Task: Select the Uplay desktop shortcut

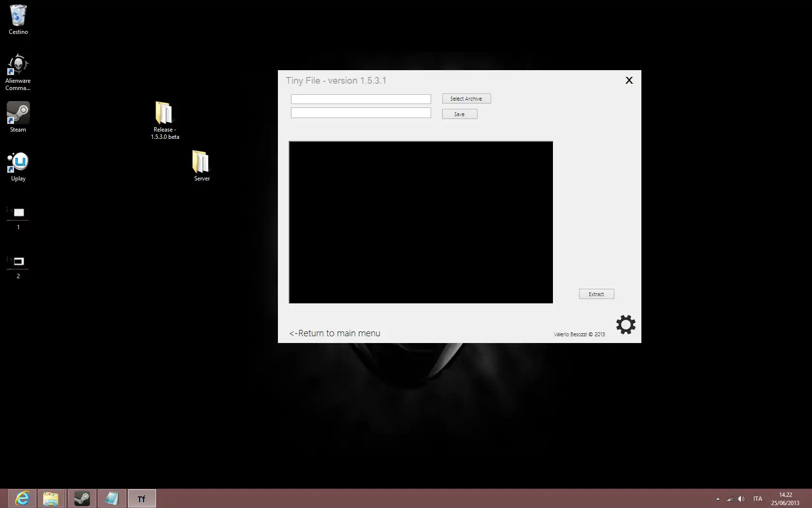Action: (x=18, y=167)
